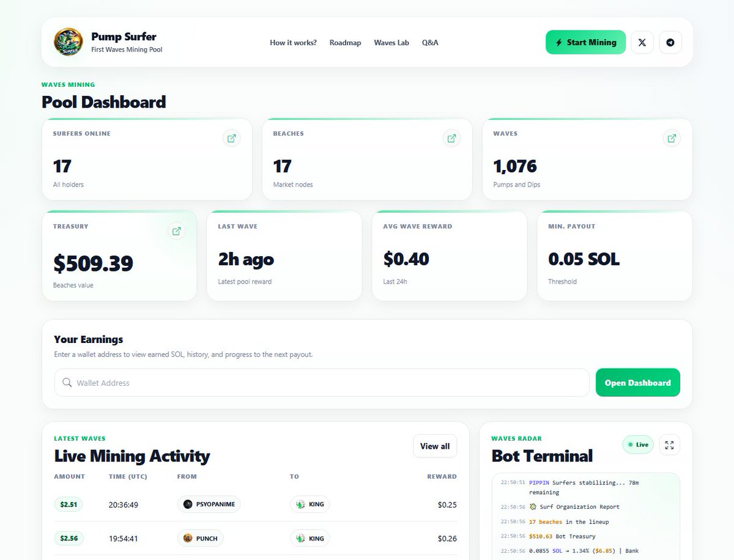Select the PUNCH token chip
The image size is (734, 560).
[201, 539]
